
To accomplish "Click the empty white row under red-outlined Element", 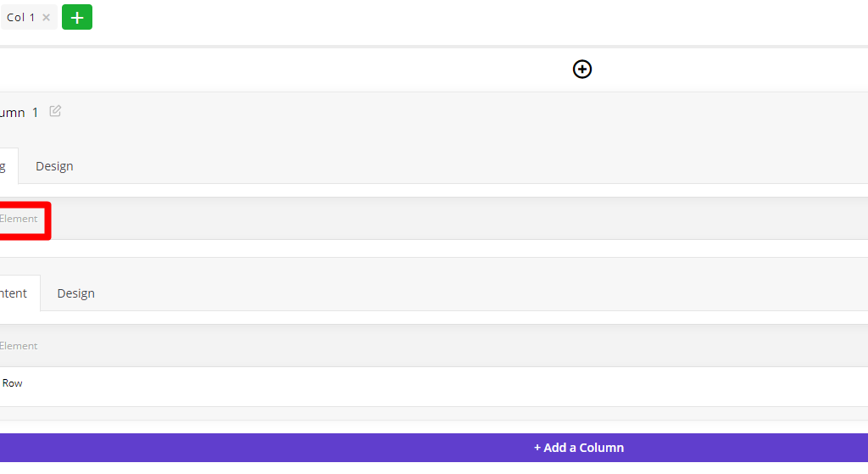I will (434, 248).
